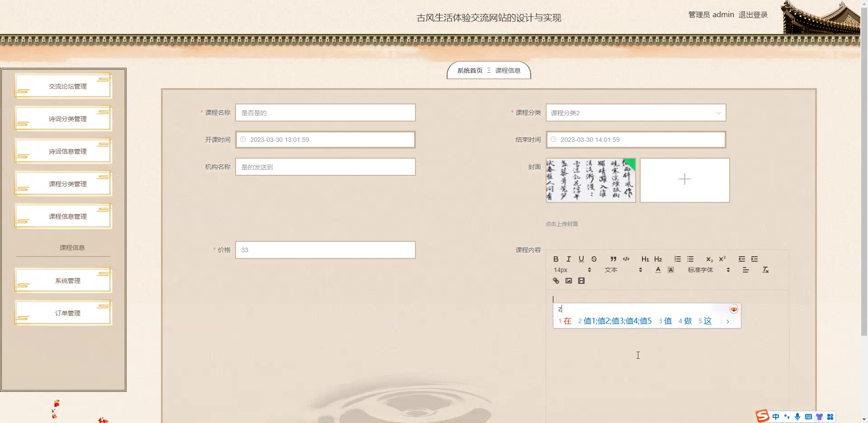Click the 机构名称 input field
Screen dimensions: 868x423
325,167
